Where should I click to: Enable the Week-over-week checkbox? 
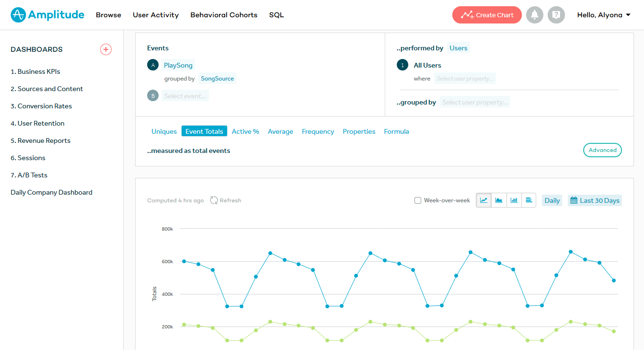[418, 200]
